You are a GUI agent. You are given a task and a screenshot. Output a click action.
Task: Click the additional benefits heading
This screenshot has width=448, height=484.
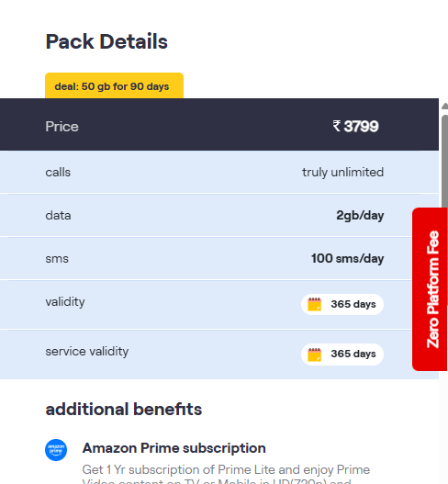pos(124,410)
